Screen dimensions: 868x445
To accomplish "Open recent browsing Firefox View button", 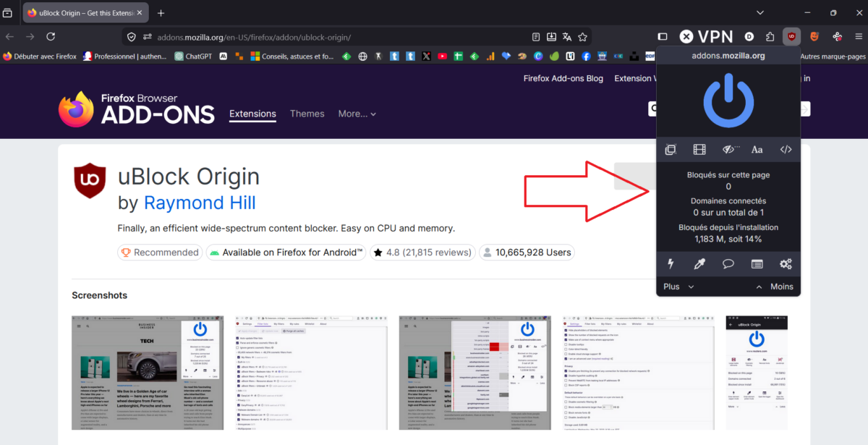I will coord(8,13).
